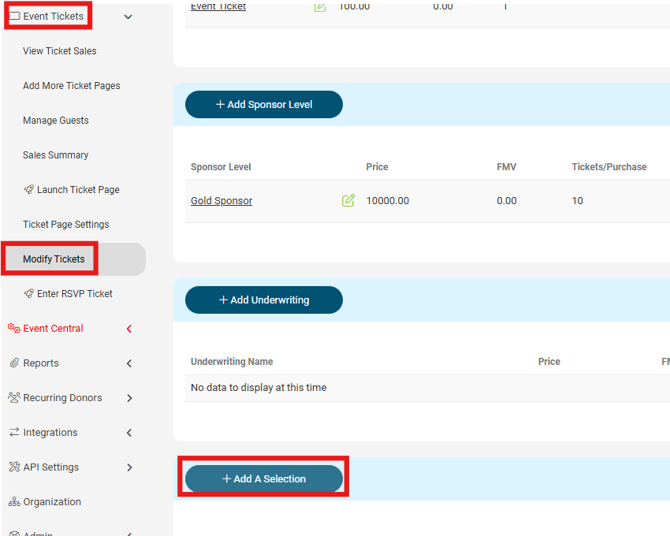Select Modify Tickets in sidebar
Viewport: 670px width, 536px height.
click(54, 259)
